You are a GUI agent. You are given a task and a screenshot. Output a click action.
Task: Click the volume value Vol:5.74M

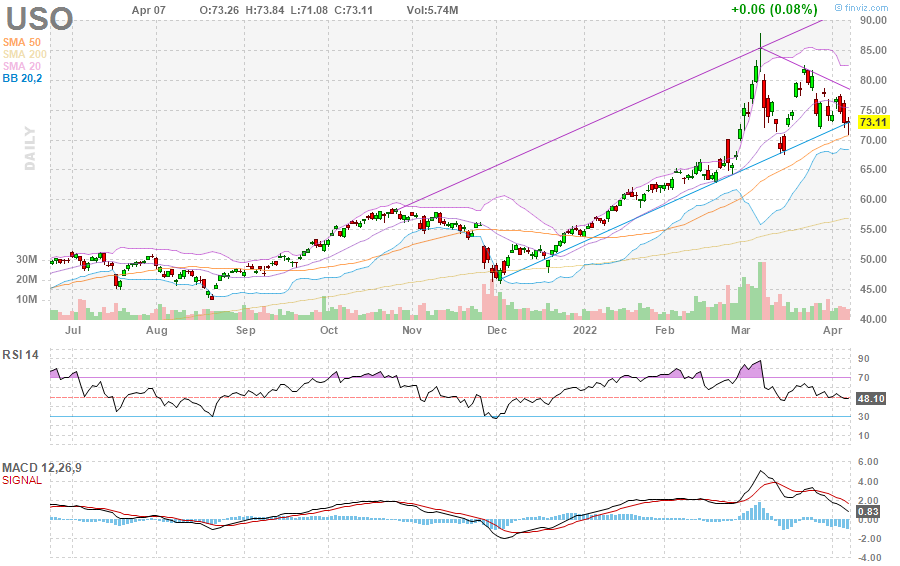432,10
